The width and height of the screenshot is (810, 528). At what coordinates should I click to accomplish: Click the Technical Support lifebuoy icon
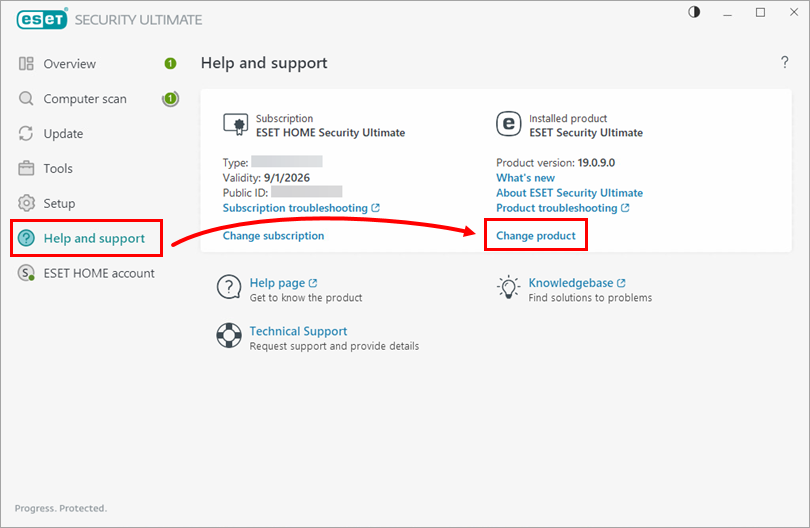229,336
